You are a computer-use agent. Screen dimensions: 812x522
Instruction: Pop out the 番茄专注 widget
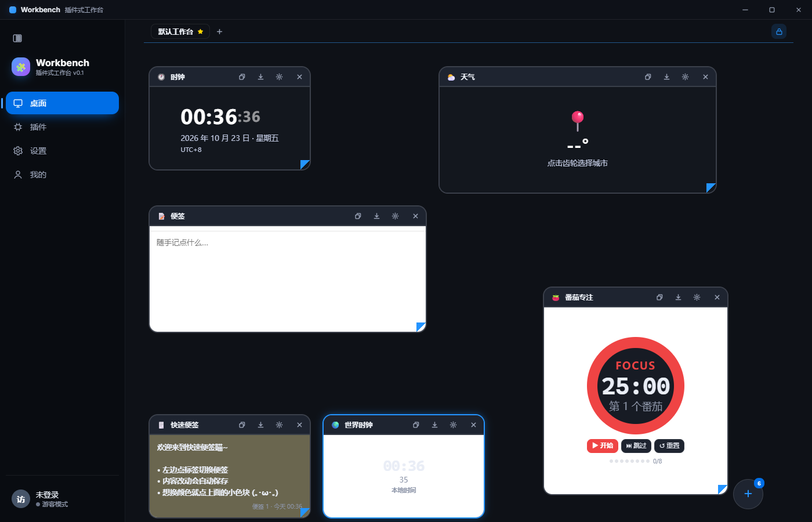point(659,298)
